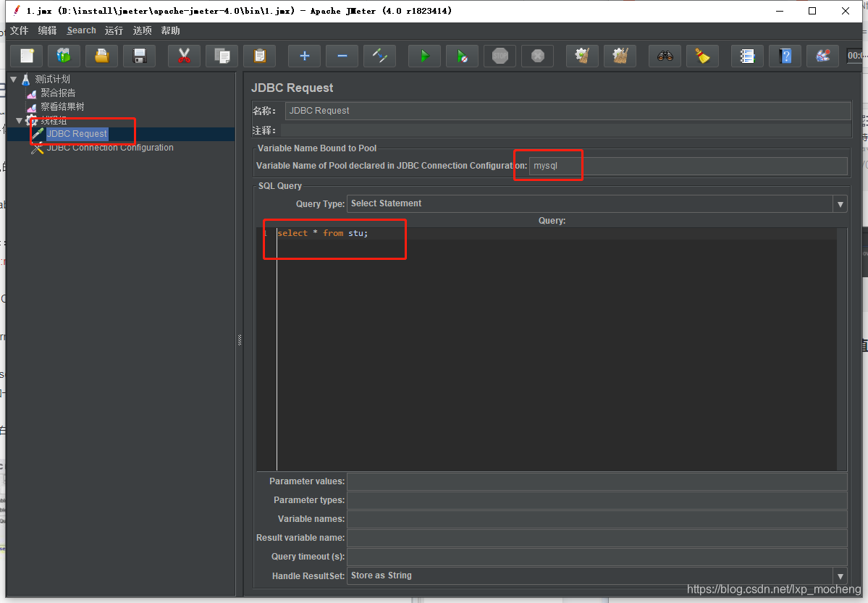
Task: Reset search with yellow brush icon
Action: click(702, 56)
